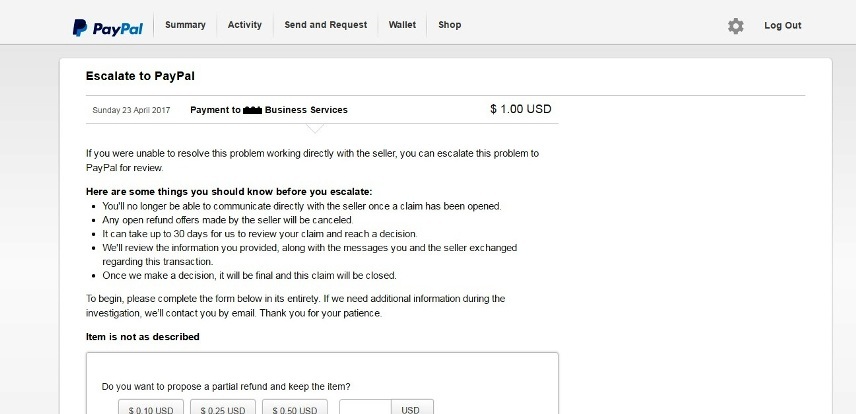Open the settings gear icon
856x414 pixels.
coord(735,26)
